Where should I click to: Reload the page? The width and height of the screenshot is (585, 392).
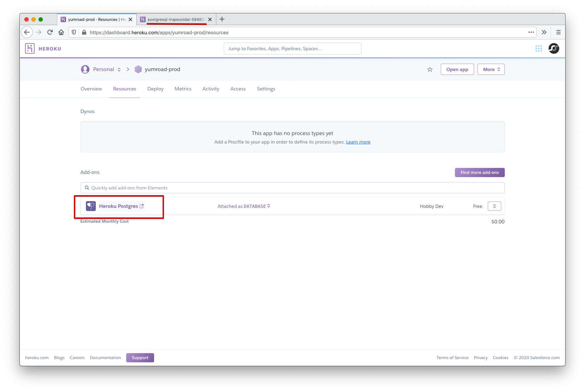(50, 32)
